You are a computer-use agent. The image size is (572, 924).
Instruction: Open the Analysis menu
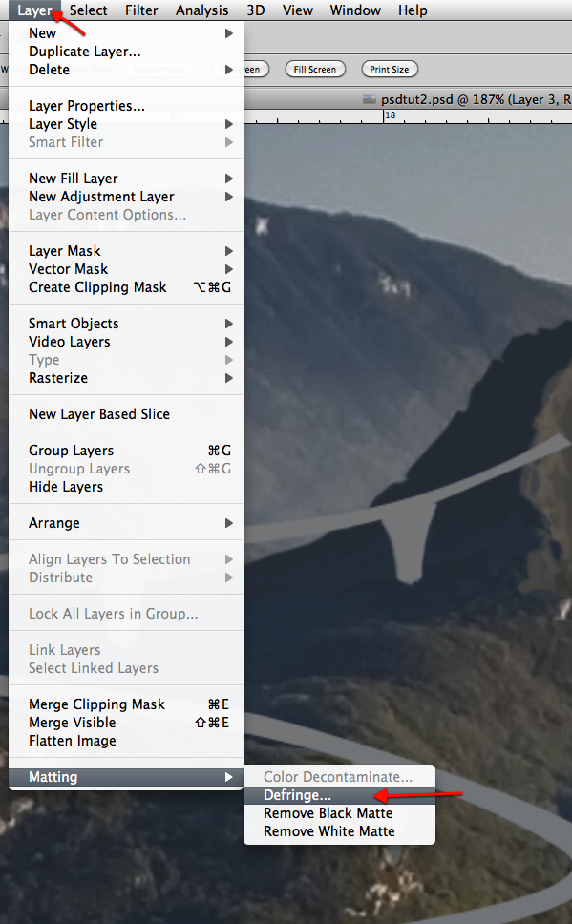click(x=202, y=10)
